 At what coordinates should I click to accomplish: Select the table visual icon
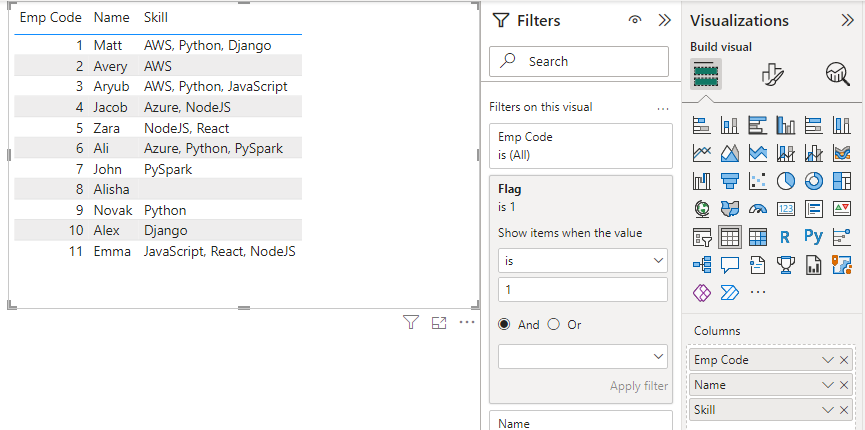coord(729,237)
